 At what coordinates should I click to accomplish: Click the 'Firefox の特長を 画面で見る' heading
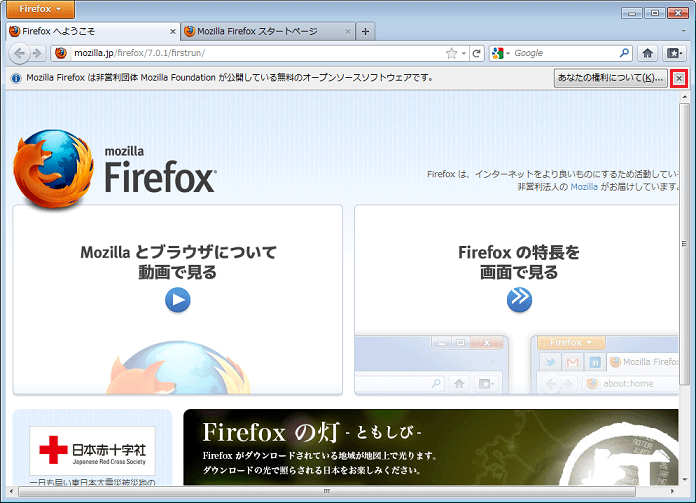519,262
